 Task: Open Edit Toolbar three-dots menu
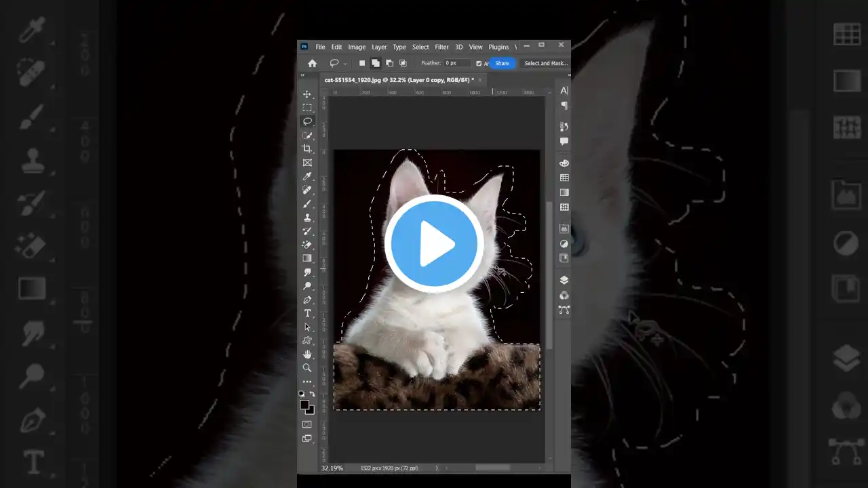(307, 382)
